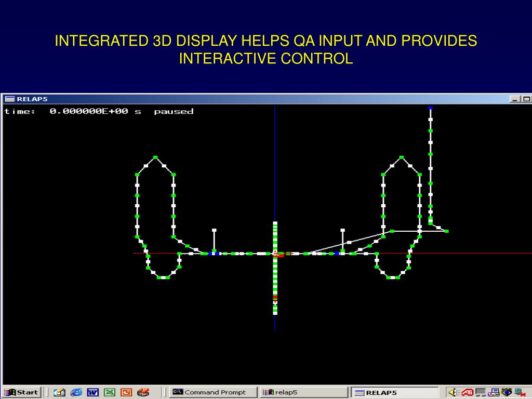Launch PowerPoint from quick launch
The height and width of the screenshot is (399, 532).
pos(126,392)
